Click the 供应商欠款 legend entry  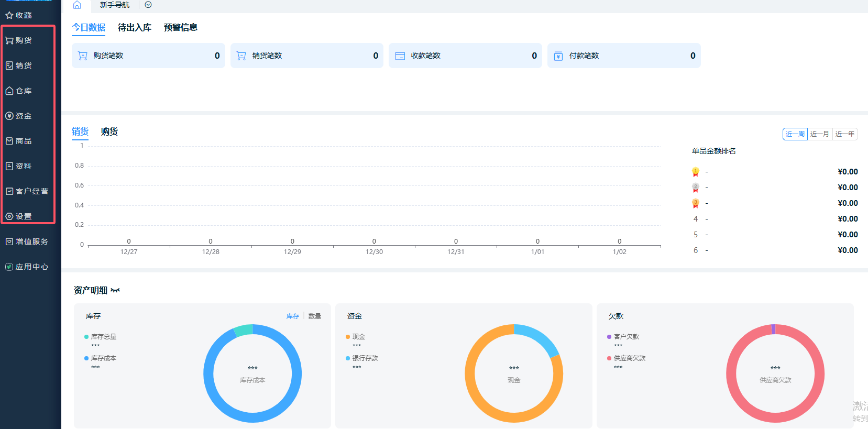click(627, 358)
